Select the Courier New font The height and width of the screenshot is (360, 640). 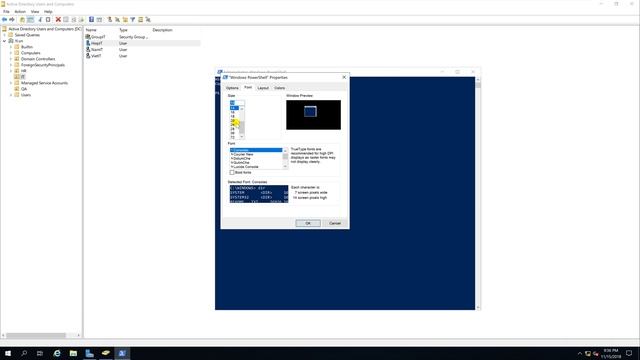click(256, 154)
